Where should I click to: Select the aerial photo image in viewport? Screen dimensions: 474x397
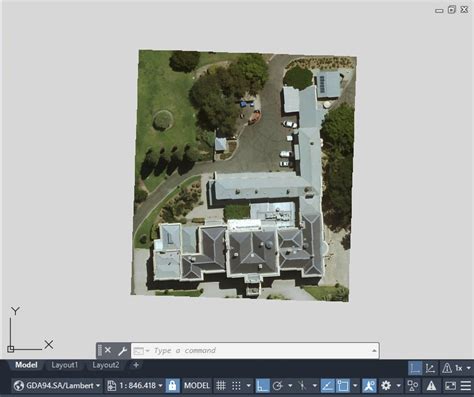tap(244, 176)
